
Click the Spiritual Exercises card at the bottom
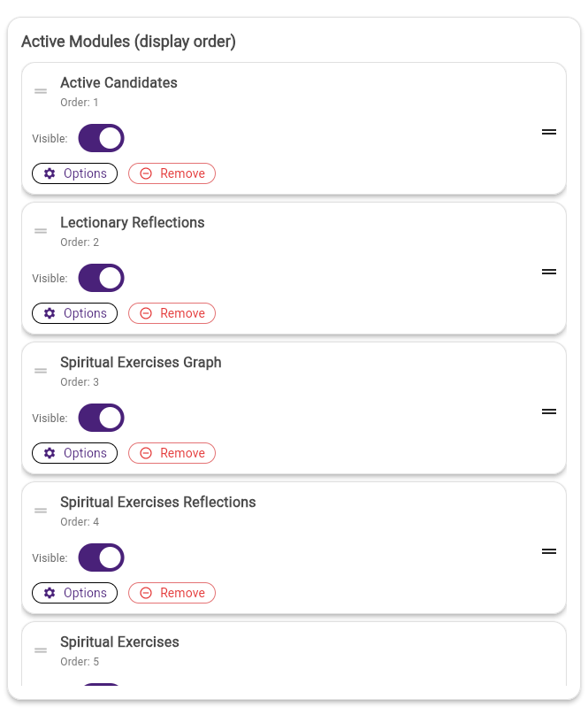pyautogui.click(x=119, y=642)
